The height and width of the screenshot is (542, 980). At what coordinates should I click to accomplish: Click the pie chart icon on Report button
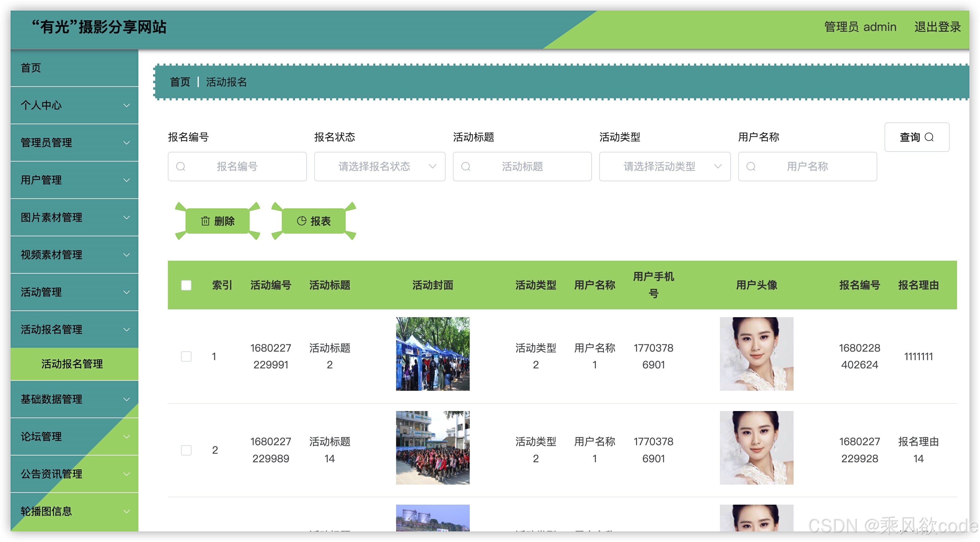(301, 221)
